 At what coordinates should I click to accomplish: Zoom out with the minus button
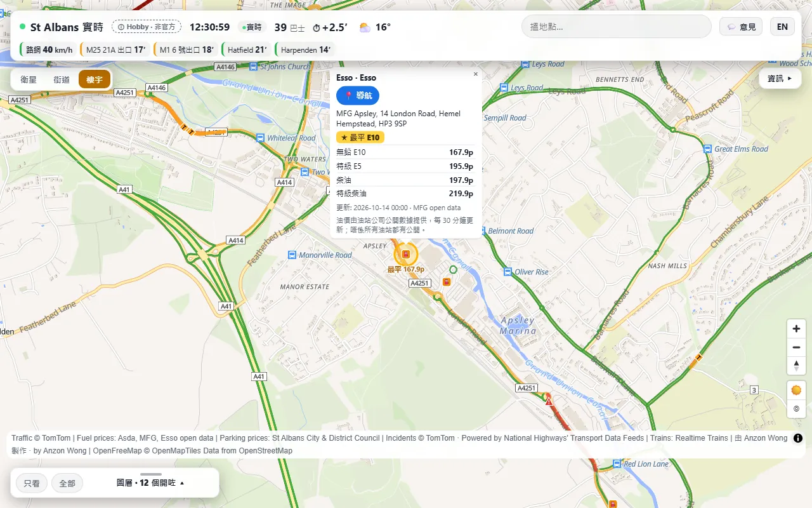[x=796, y=347]
